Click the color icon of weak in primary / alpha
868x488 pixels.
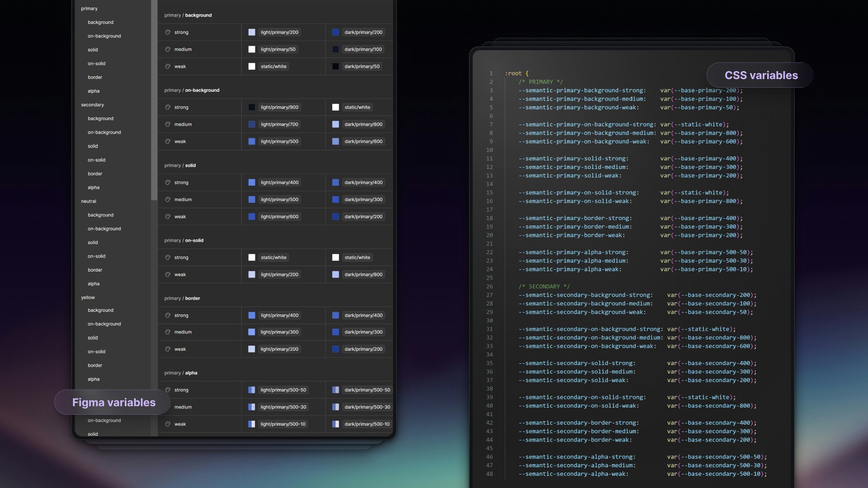[168, 424]
